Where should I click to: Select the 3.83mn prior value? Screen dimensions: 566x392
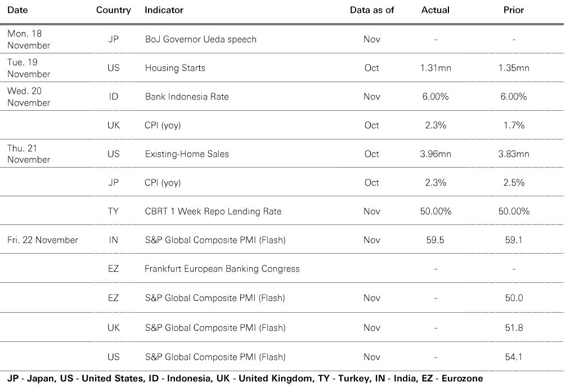pyautogui.click(x=514, y=154)
